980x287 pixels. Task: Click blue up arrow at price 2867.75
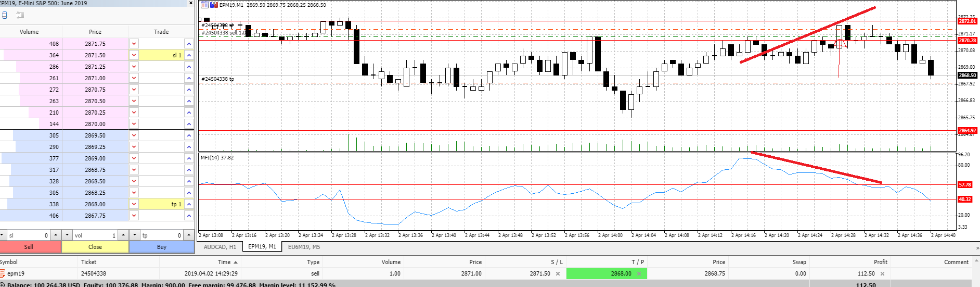(x=189, y=216)
